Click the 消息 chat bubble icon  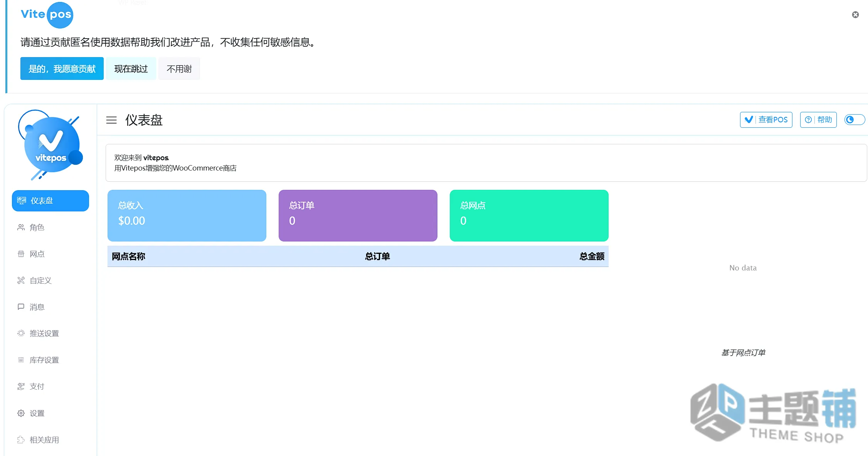pyautogui.click(x=21, y=307)
